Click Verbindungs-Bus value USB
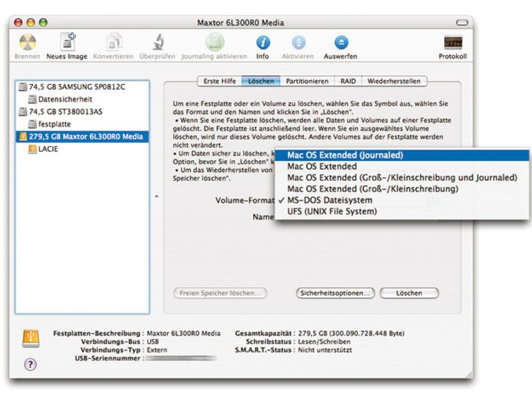 pyautogui.click(x=153, y=342)
